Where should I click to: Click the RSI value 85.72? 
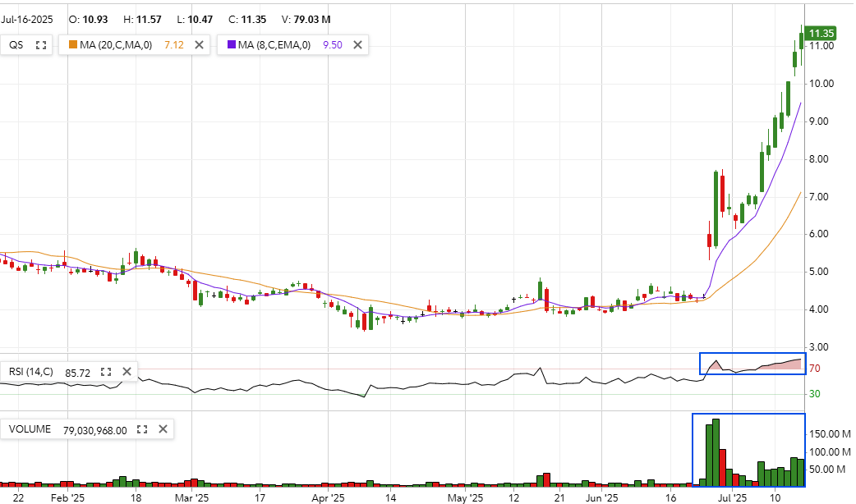(x=77, y=373)
